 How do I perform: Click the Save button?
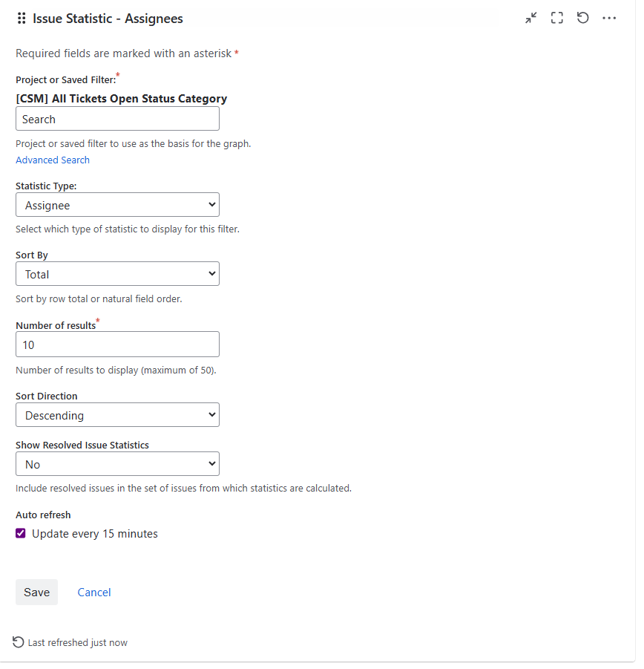pos(36,592)
